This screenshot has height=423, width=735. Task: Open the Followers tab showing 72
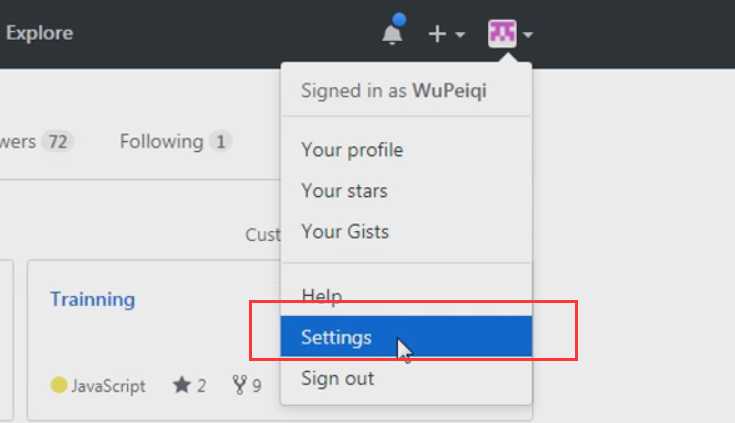(37, 141)
